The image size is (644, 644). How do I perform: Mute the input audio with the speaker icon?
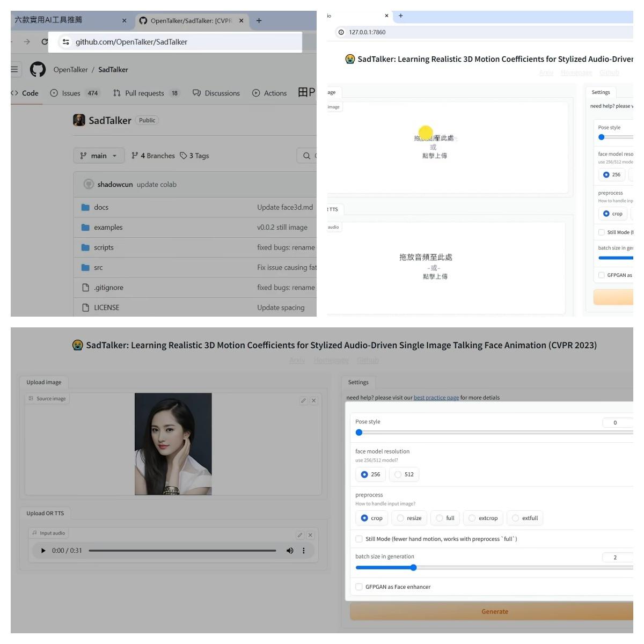pos(290,551)
